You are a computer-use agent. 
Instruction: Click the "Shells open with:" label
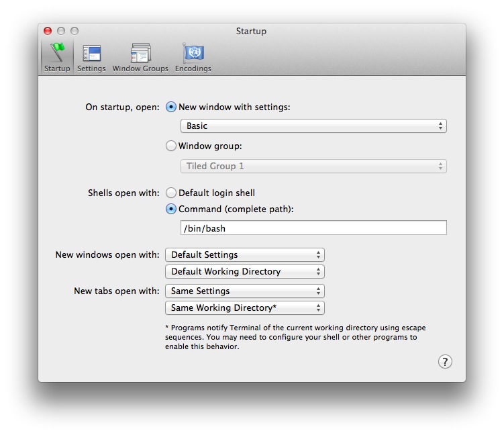[x=123, y=193]
